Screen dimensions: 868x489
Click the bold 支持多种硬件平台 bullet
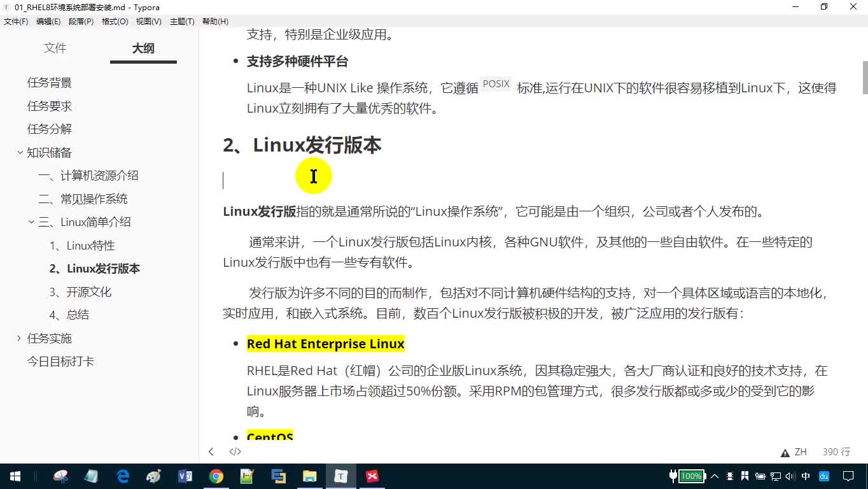tap(298, 62)
